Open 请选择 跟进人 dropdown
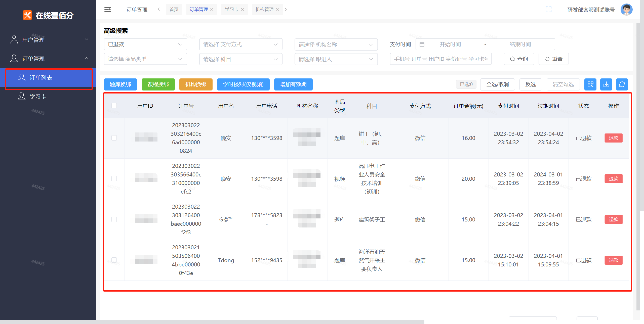The width and height of the screenshot is (644, 324). (336, 59)
